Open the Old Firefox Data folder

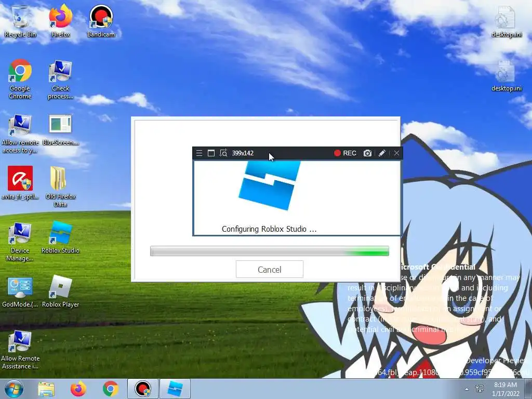(60, 186)
